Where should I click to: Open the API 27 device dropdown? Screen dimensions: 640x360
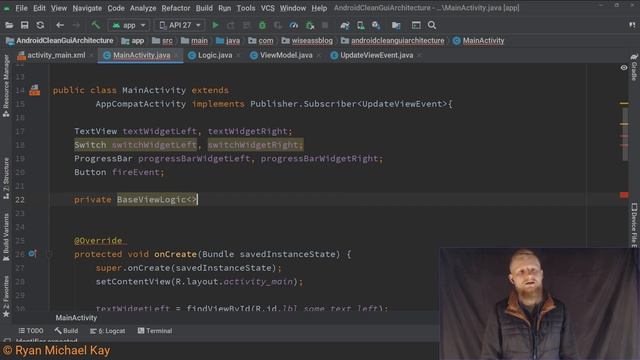(x=180, y=25)
